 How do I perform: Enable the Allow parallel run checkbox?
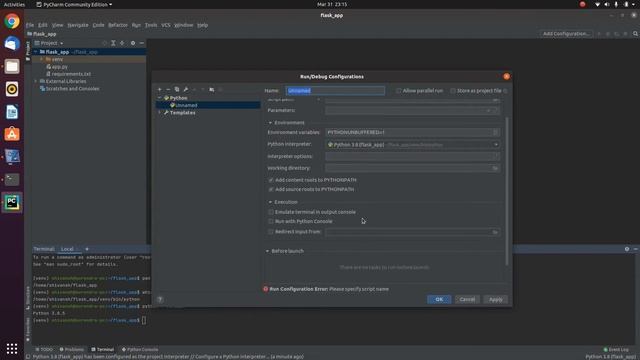coord(399,91)
